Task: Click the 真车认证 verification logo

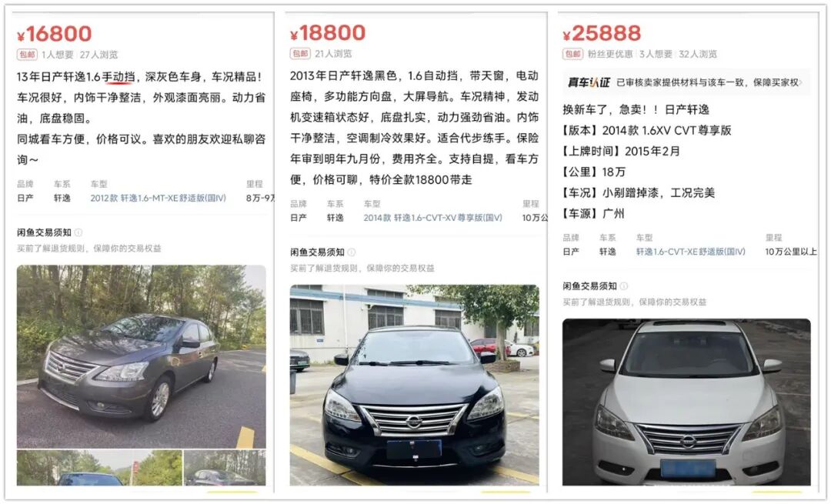Action: pyautogui.click(x=589, y=82)
